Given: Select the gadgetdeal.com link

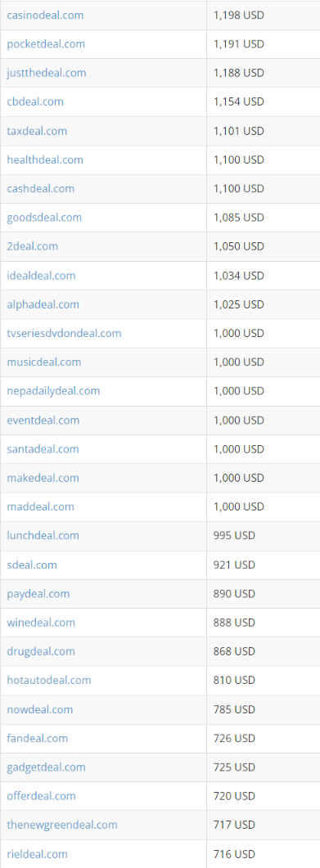Looking at the screenshot, I should tap(46, 767).
